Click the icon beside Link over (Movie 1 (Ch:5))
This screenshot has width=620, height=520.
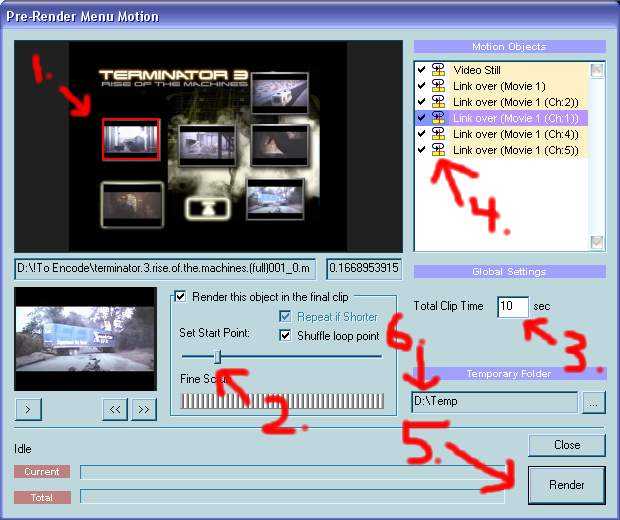438,149
